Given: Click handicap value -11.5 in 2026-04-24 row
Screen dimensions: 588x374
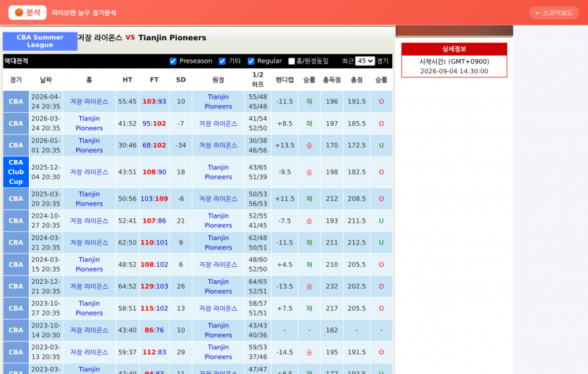Looking at the screenshot, I should click(x=284, y=101).
